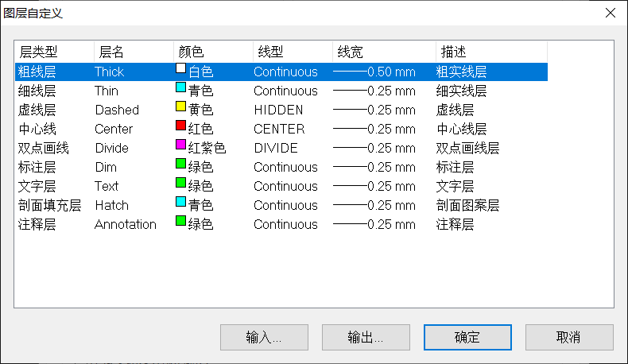Click the layer name Annotation

[x=126, y=224]
